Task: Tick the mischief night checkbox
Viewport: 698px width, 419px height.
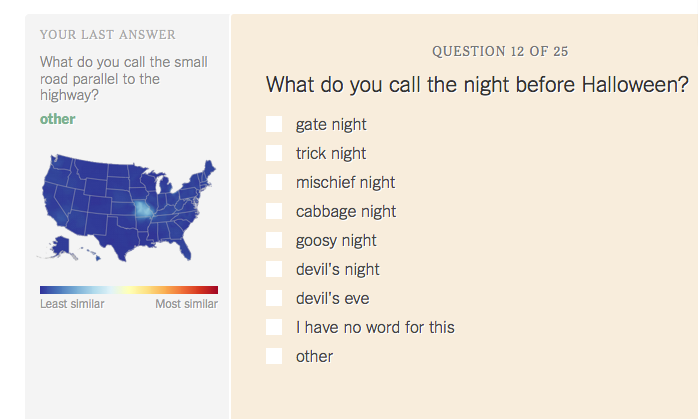Action: tap(274, 182)
